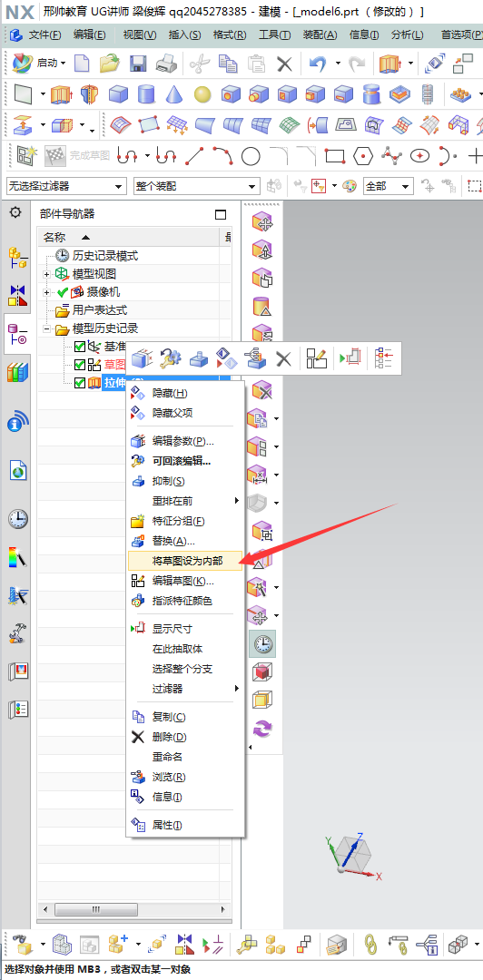Open the Undo history dropdown arrow
483x980 pixels.
[337, 64]
